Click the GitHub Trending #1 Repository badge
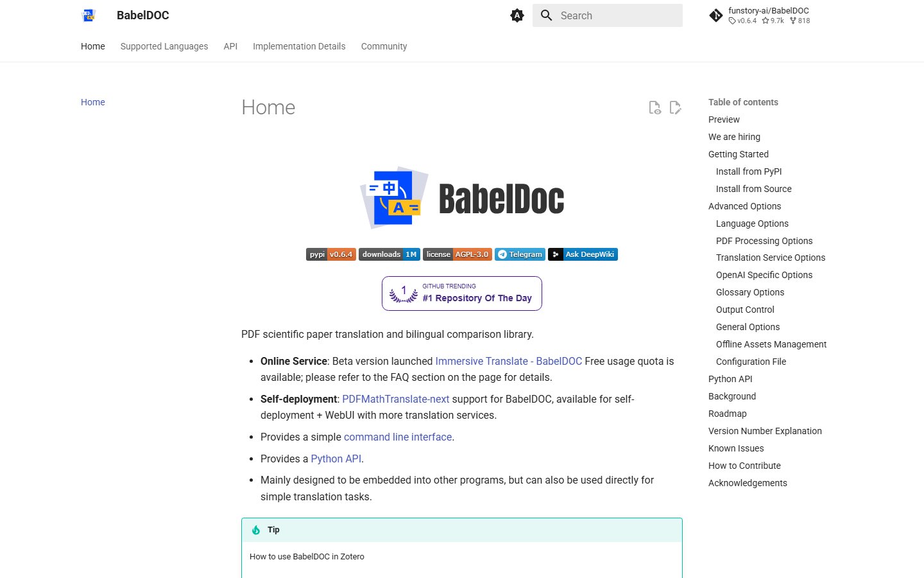The height and width of the screenshot is (578, 924). coord(462,293)
